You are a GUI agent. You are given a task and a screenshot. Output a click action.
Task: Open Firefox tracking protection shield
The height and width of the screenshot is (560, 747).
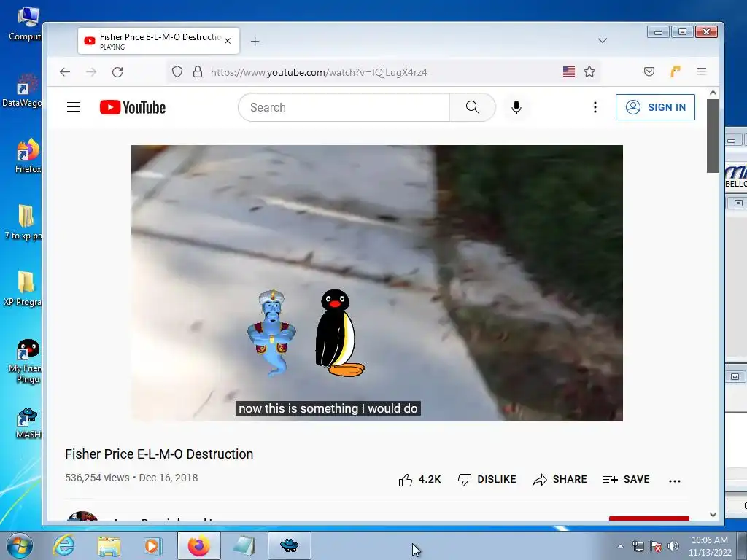coord(177,72)
